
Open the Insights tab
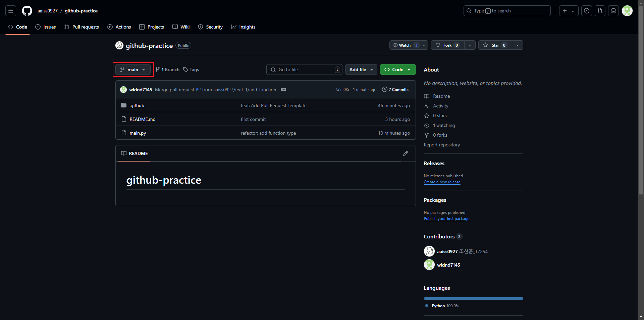(243, 27)
